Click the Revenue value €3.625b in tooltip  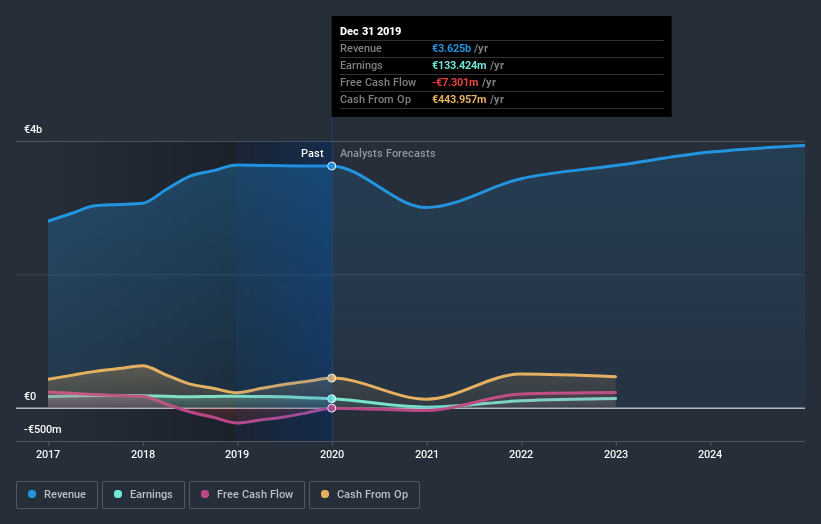[451, 48]
